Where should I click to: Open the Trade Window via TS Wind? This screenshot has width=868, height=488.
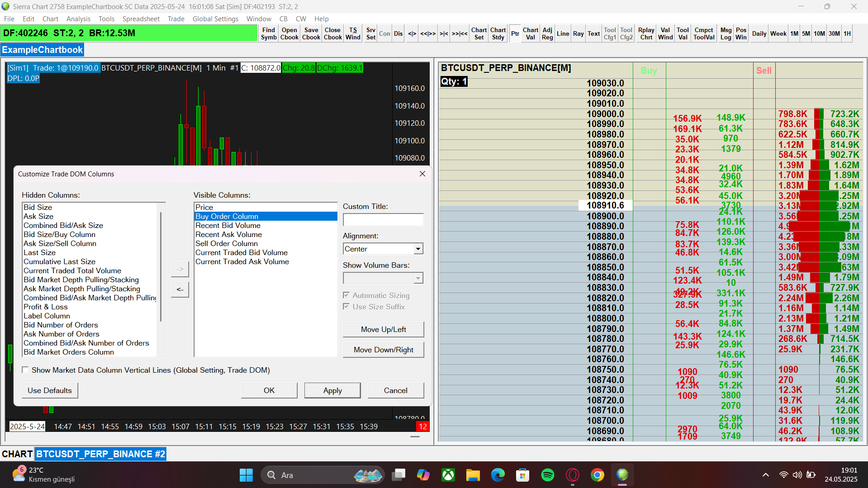click(353, 33)
